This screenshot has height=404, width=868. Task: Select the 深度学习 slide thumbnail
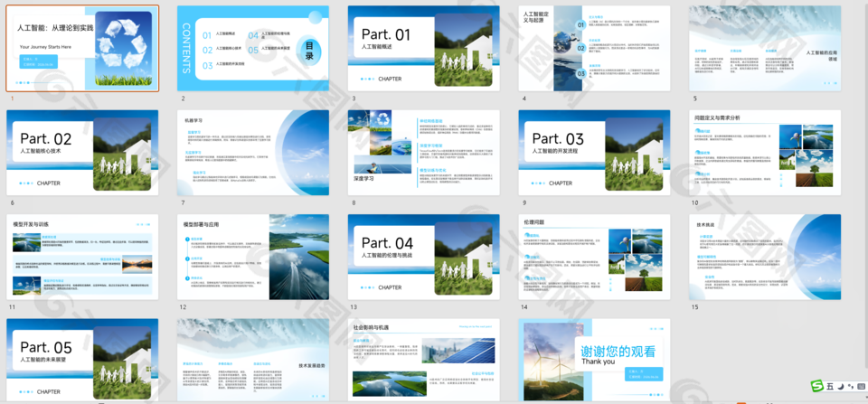[x=423, y=152]
